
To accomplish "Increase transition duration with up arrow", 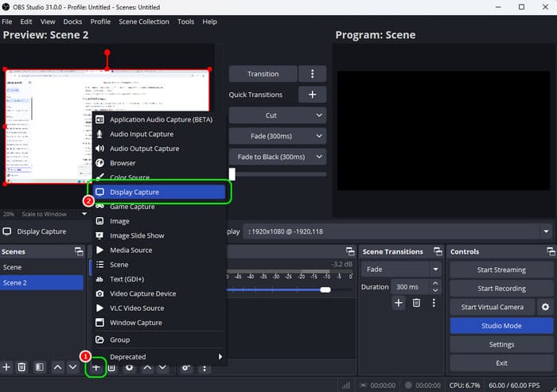I will coord(435,283).
